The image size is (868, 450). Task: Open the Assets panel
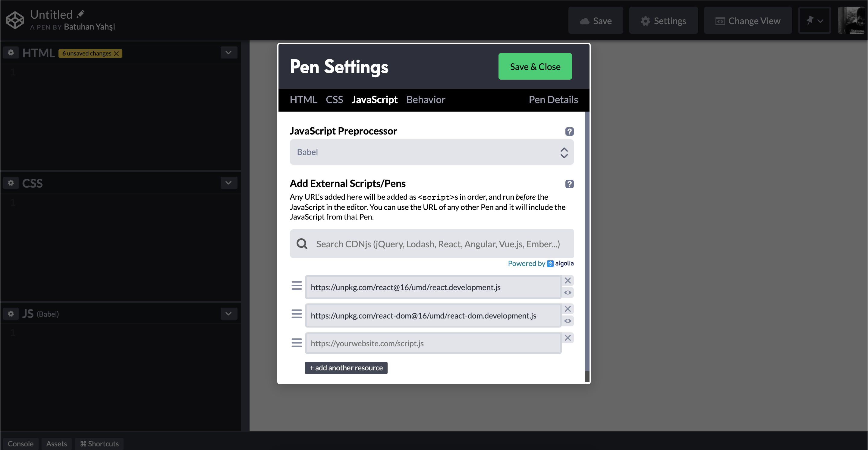(x=57, y=444)
